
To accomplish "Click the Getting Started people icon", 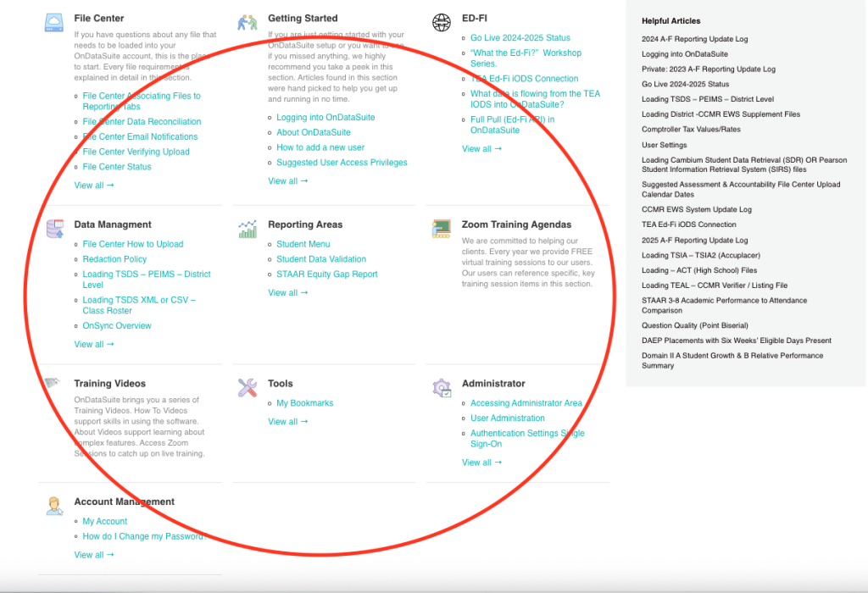I will (x=248, y=23).
